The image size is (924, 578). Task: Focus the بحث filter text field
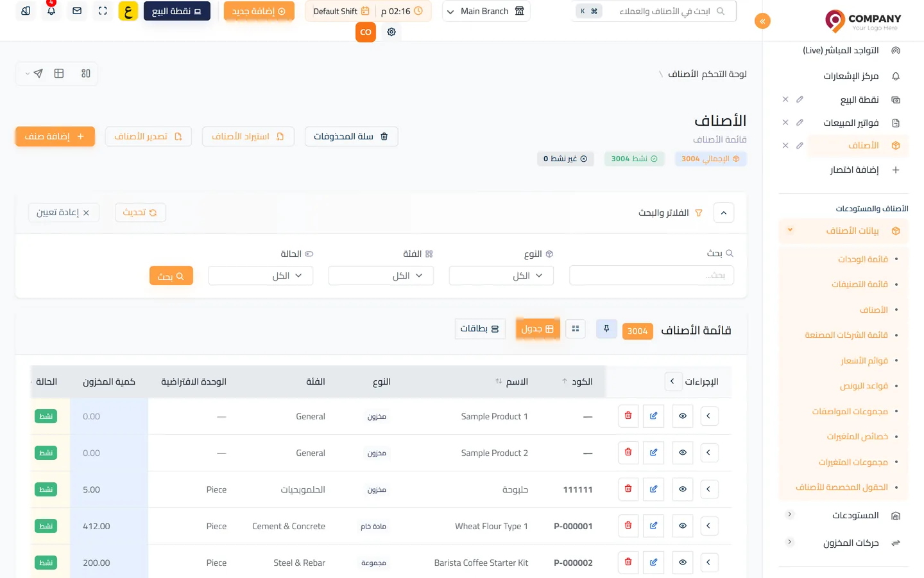[x=651, y=276]
